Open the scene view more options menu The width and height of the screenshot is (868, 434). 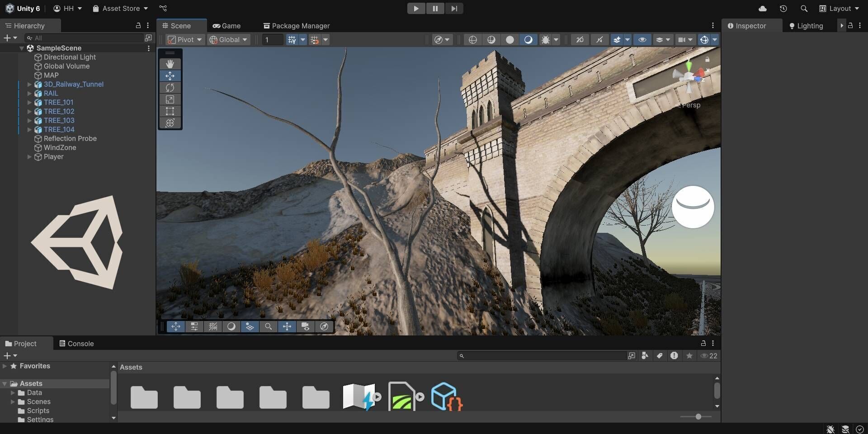(x=713, y=26)
